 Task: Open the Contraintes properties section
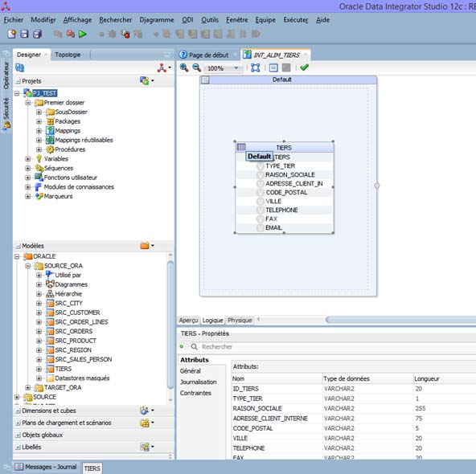pos(195,393)
